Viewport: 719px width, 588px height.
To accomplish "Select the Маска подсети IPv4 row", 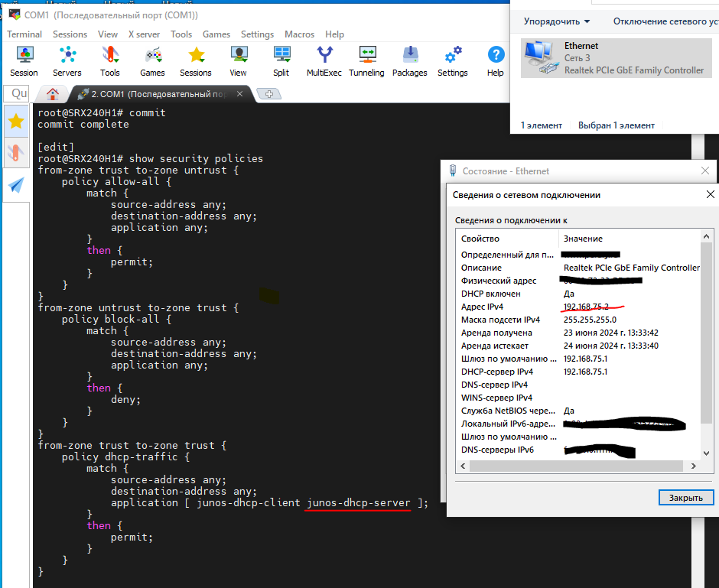I will coord(579,320).
